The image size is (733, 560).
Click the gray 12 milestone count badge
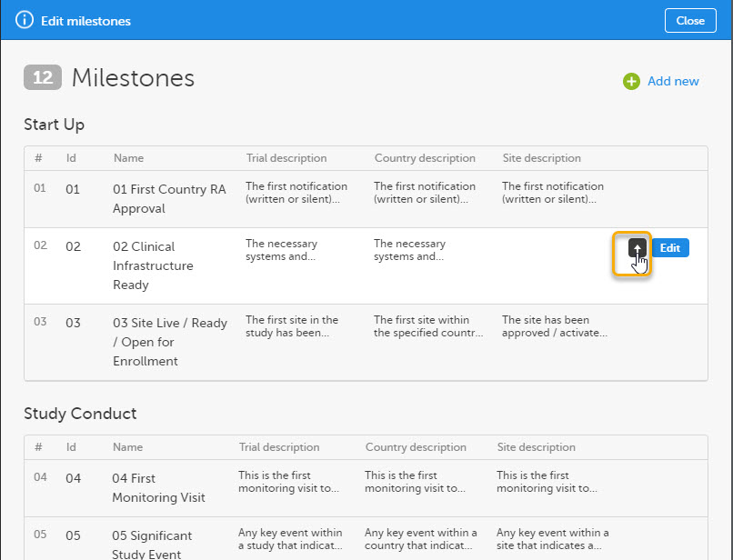42,77
